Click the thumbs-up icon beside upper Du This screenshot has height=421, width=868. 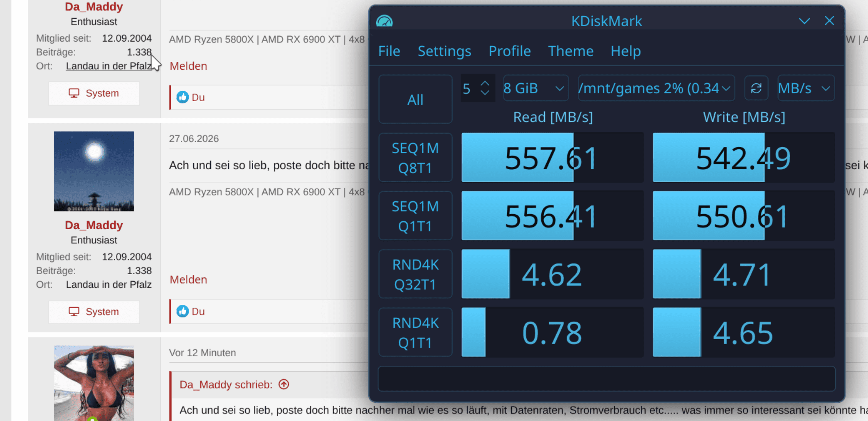click(x=182, y=97)
